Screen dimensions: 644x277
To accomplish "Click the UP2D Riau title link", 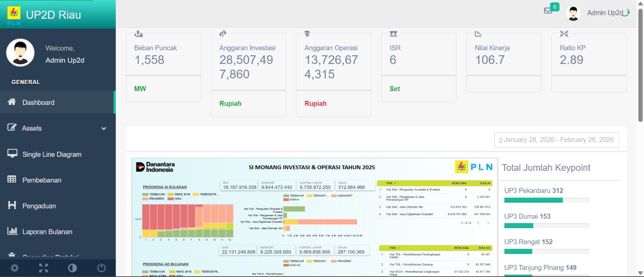I will pyautogui.click(x=54, y=15).
